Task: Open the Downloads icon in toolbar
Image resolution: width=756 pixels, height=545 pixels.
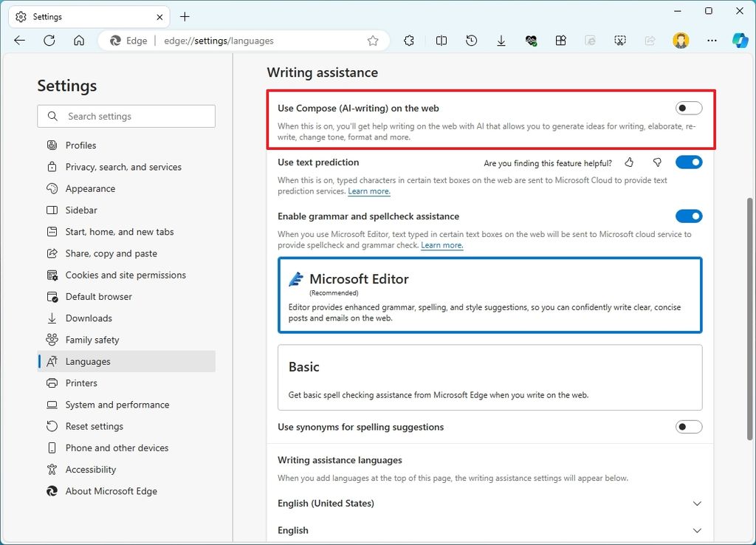Action: (501, 41)
